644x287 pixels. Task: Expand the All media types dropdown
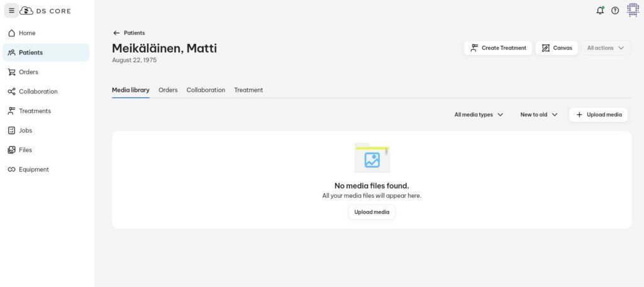tap(479, 115)
